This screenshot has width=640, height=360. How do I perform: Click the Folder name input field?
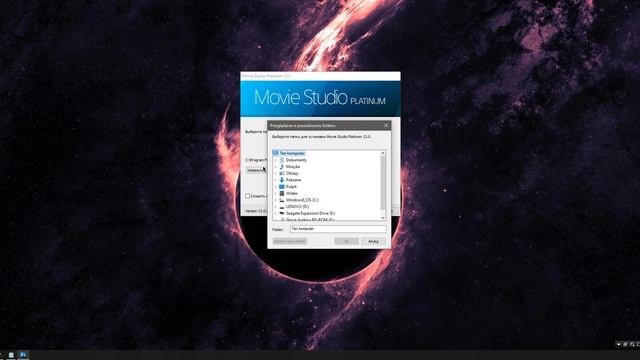(x=338, y=229)
